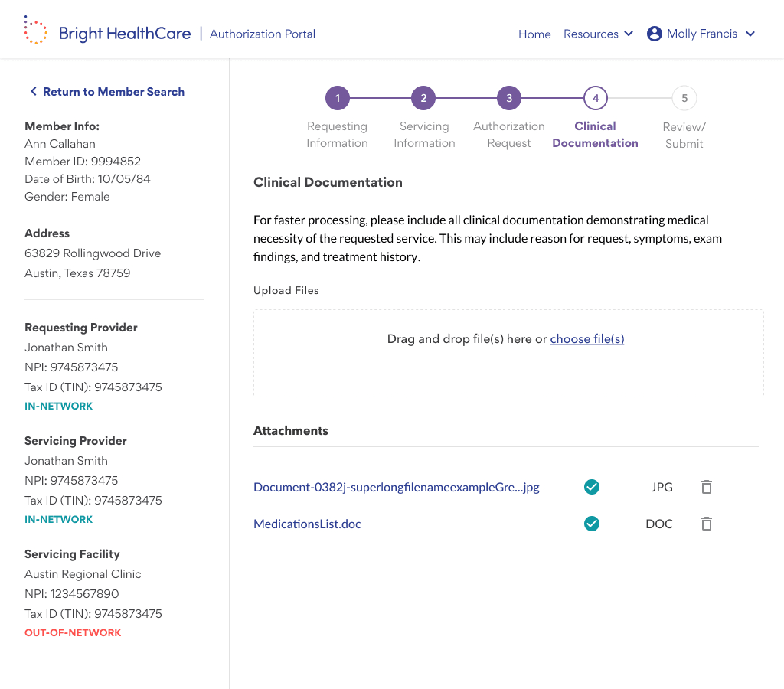Click the Molly Francis user avatar icon
The height and width of the screenshot is (689, 784).
(654, 34)
